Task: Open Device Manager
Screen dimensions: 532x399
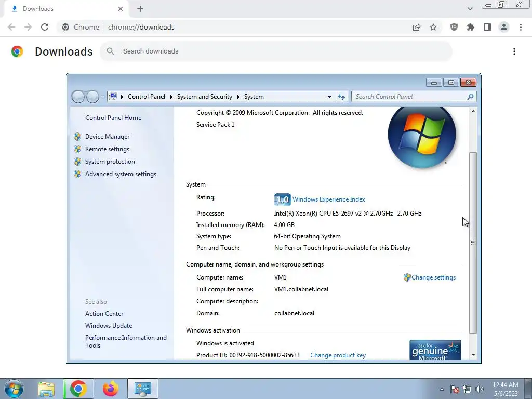Action: tap(107, 137)
